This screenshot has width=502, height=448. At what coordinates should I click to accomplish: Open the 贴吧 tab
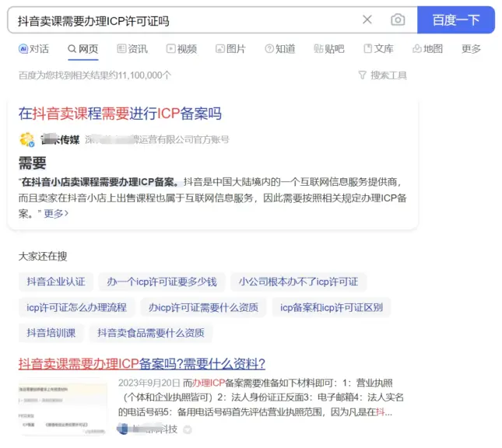click(x=329, y=49)
